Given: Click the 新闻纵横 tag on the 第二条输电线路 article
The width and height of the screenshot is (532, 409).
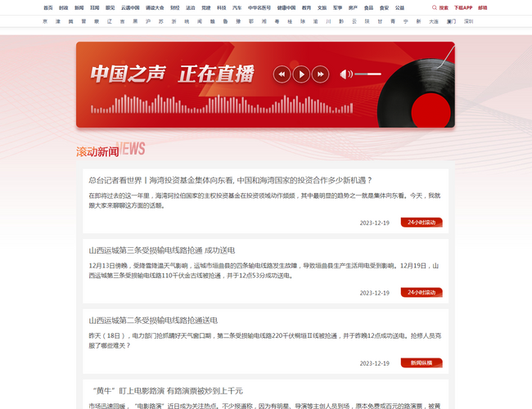Looking at the screenshot, I should click(422, 363).
